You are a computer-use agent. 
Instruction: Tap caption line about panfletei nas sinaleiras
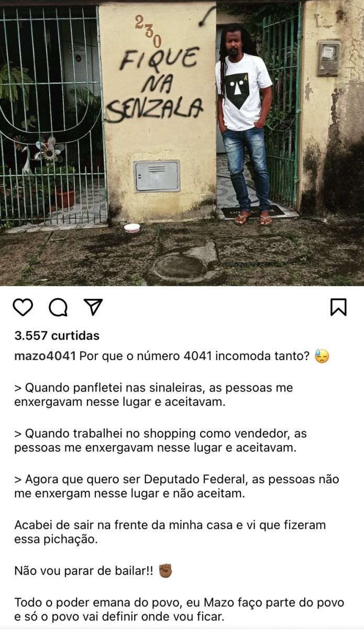point(153,395)
